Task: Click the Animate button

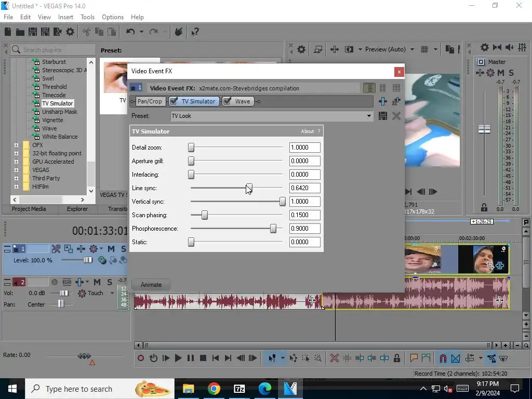Action: (151, 285)
